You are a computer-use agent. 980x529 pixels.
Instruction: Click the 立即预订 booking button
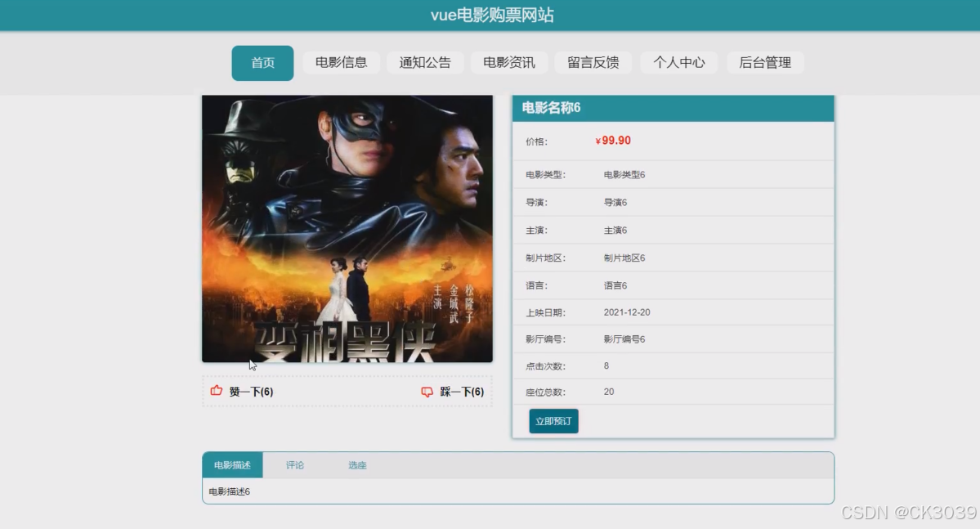pyautogui.click(x=553, y=421)
